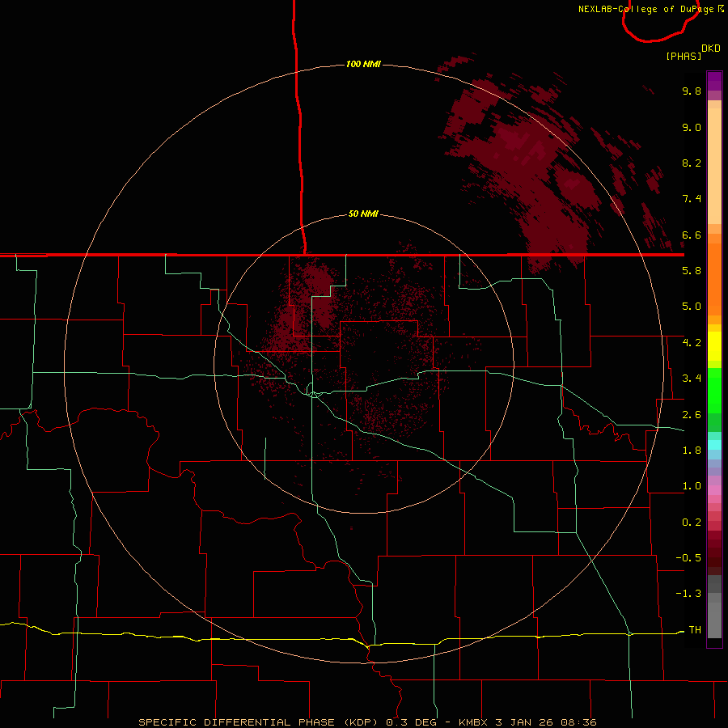Click the 1.0 scale value
The image size is (728, 728).
[x=692, y=487]
